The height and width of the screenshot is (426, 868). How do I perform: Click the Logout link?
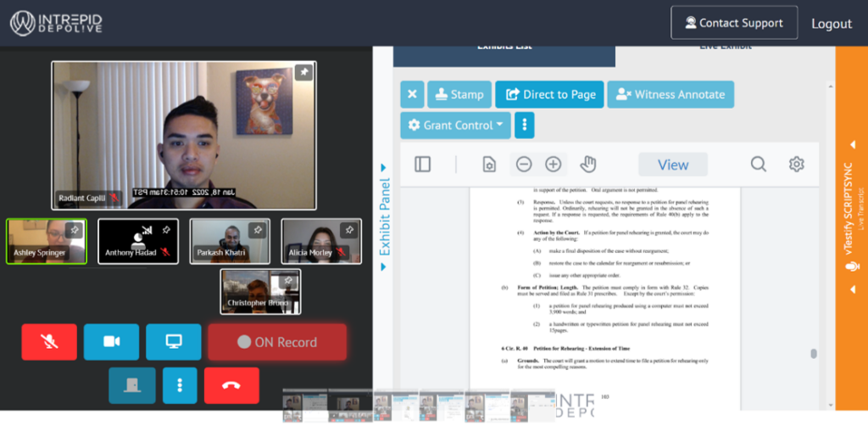[831, 24]
